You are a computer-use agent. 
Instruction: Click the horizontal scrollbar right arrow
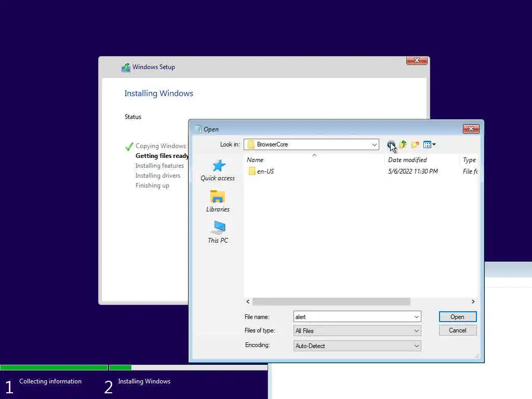(x=473, y=302)
